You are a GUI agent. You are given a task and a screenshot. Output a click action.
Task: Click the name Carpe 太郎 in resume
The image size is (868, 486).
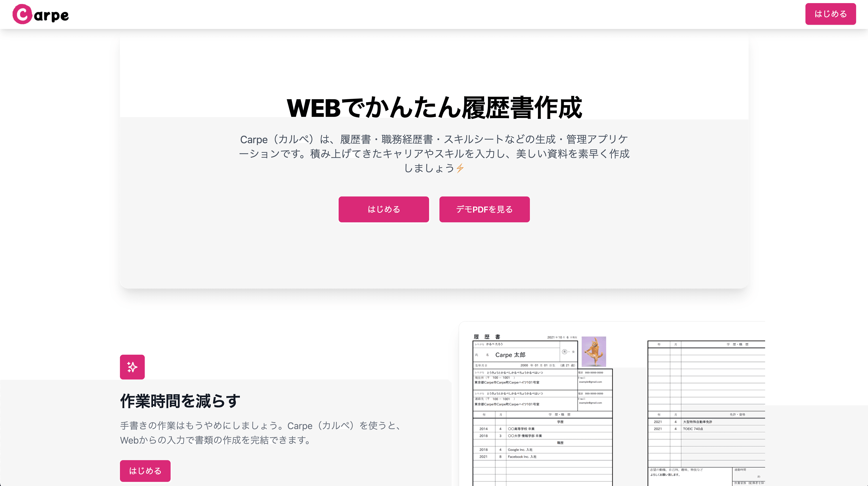(510, 355)
